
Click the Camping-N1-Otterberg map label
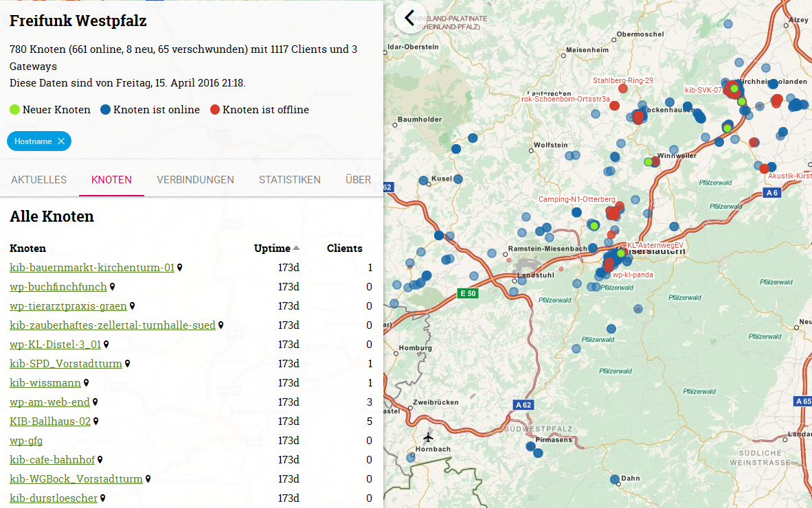click(x=577, y=199)
